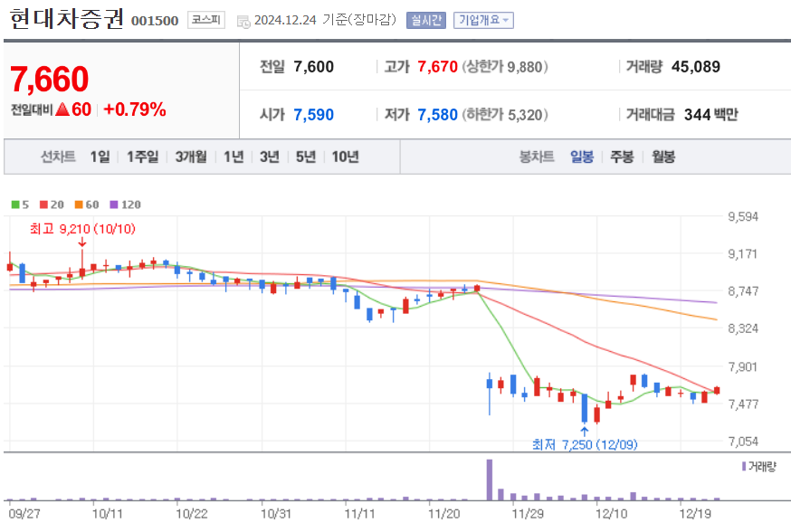791x532 pixels.
Task: Click the tallest purple volume bar
Action: [490, 479]
